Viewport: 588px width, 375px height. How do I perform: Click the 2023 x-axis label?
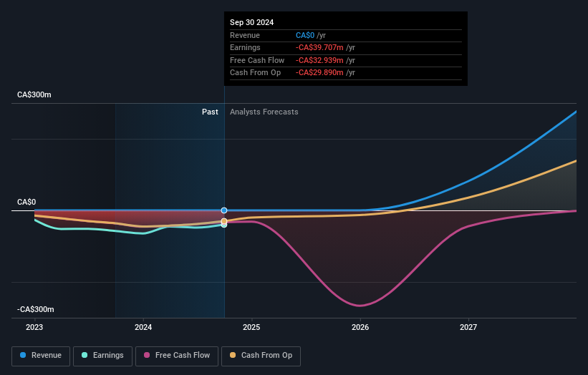point(34,327)
